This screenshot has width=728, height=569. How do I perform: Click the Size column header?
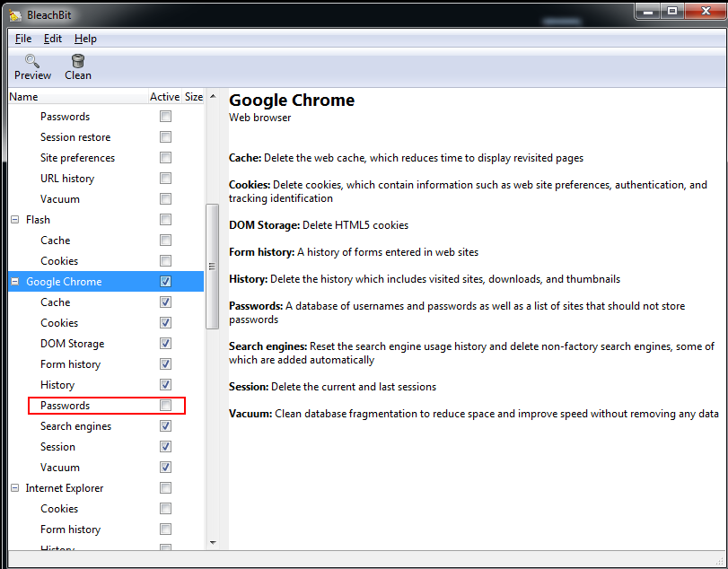pyautogui.click(x=194, y=97)
